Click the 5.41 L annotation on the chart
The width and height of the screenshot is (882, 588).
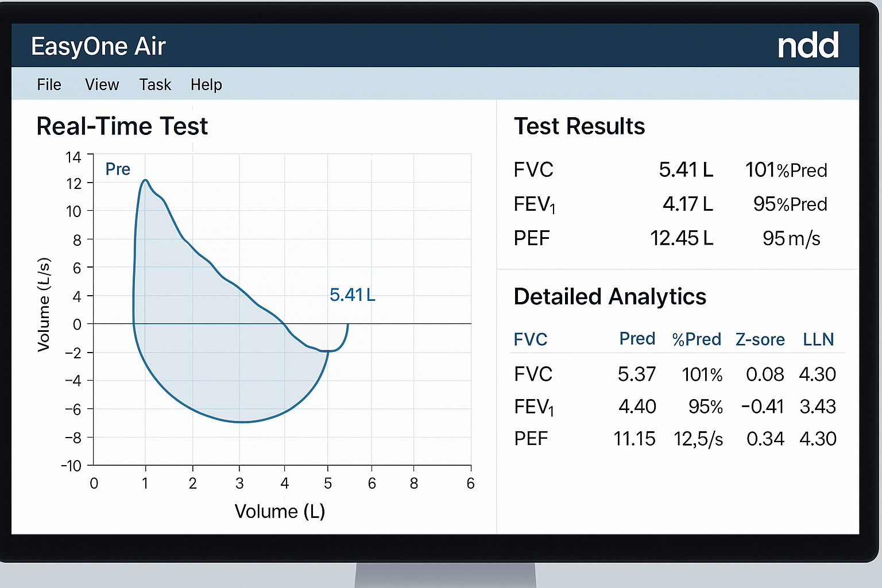tap(352, 295)
